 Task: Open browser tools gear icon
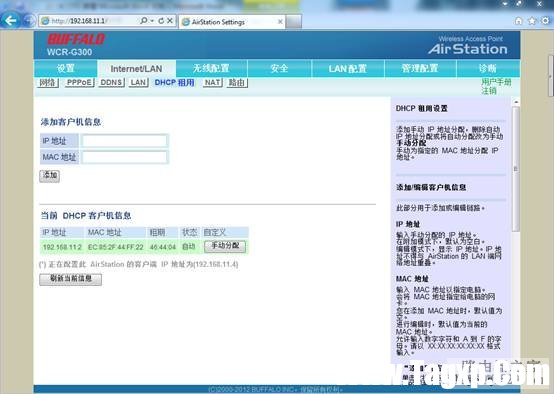click(x=546, y=21)
